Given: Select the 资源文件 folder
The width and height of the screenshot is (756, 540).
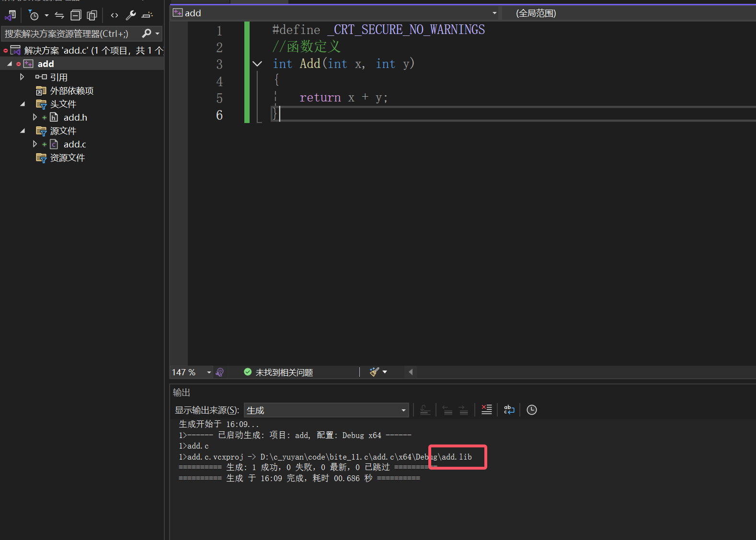Looking at the screenshot, I should [x=67, y=157].
